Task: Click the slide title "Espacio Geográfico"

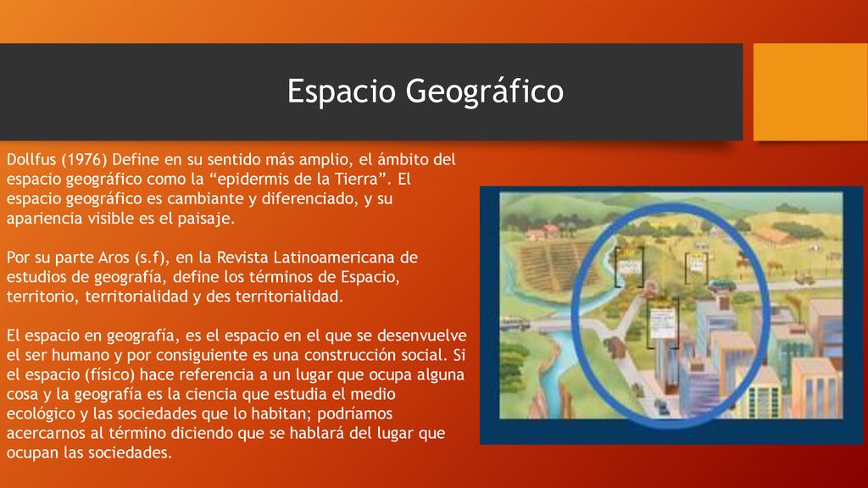Action: click(426, 91)
